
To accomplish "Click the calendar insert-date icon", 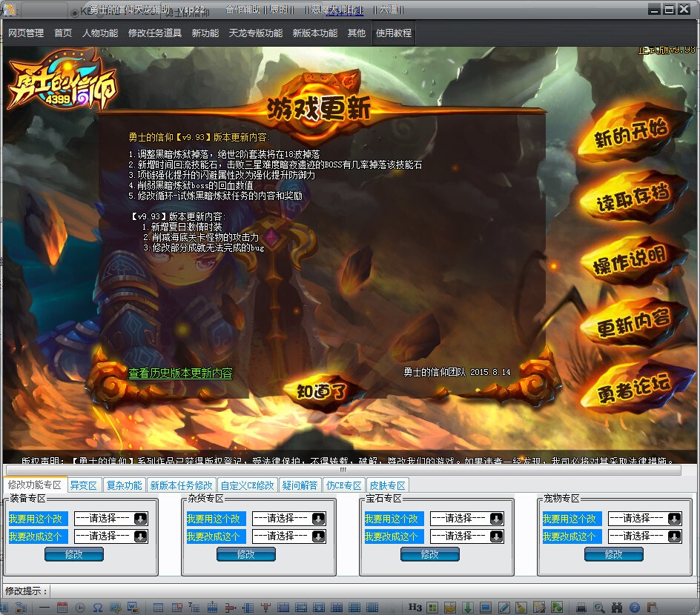I will [x=62, y=605].
